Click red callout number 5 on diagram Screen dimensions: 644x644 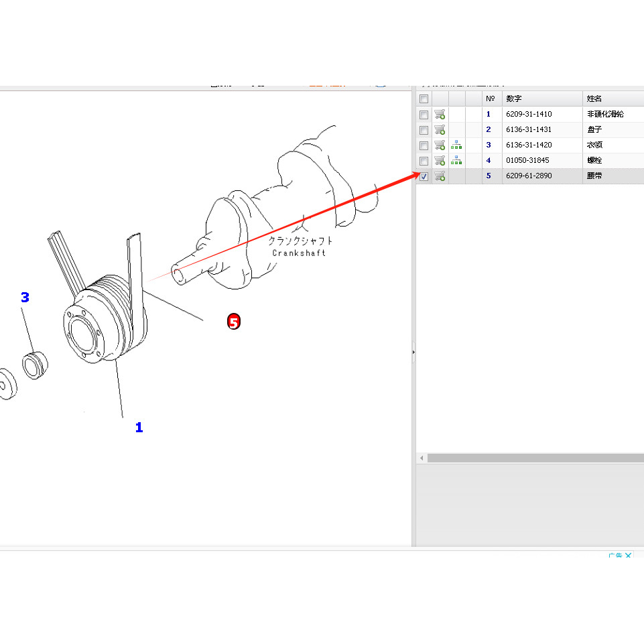tap(233, 322)
